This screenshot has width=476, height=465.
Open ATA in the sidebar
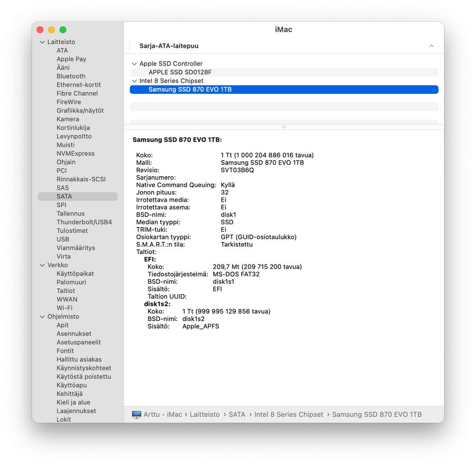click(x=62, y=51)
